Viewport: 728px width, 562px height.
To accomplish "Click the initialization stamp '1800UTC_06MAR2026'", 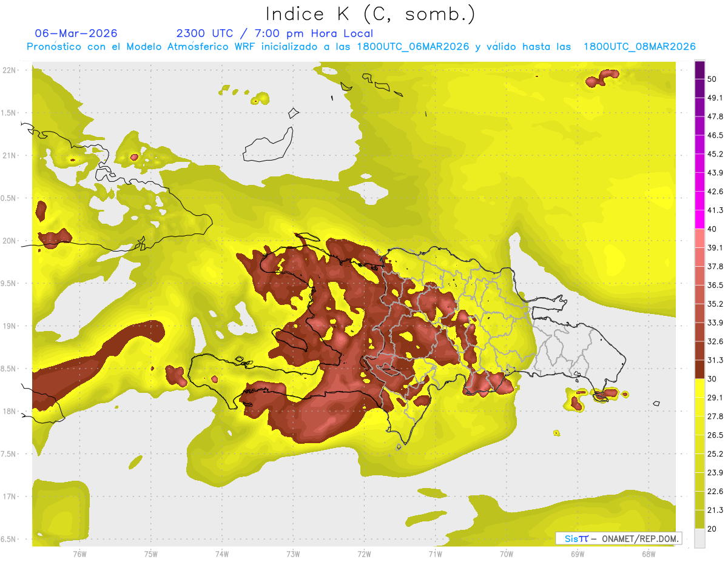I will [413, 47].
